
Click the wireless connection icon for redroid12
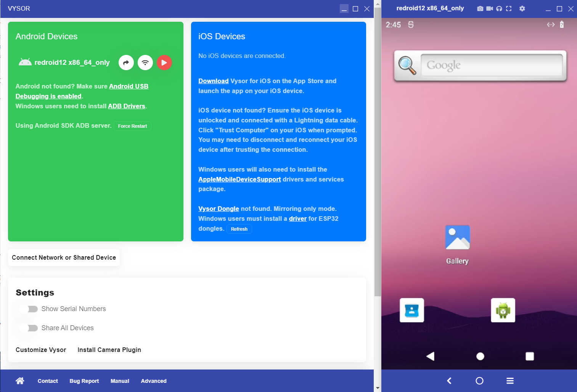pos(145,63)
